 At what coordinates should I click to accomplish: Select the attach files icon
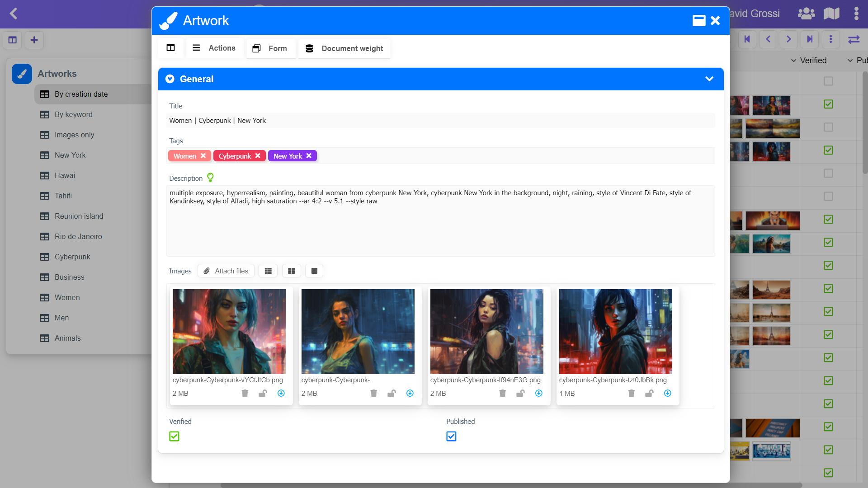click(x=208, y=271)
